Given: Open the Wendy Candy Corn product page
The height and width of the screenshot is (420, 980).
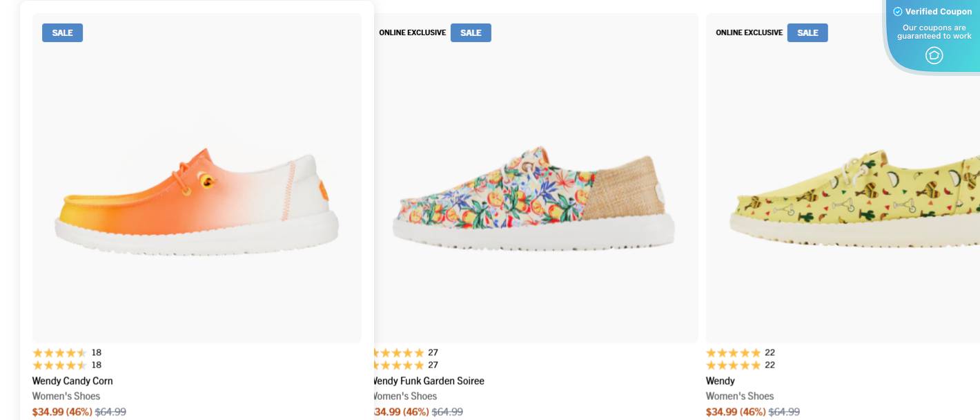Looking at the screenshot, I should coord(72,381).
